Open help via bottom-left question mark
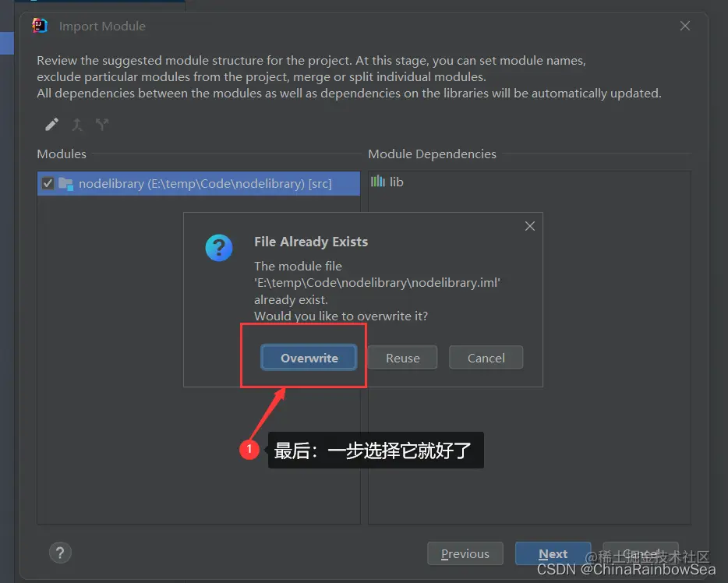 60,553
